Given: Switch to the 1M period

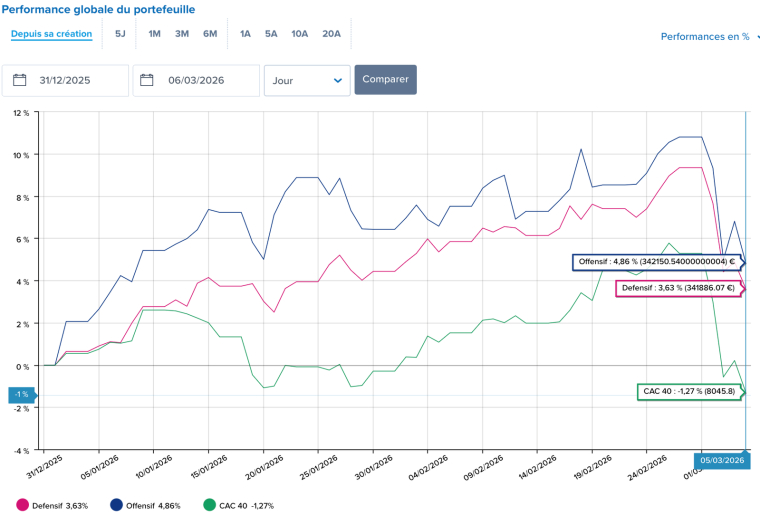Looking at the screenshot, I should (154, 34).
